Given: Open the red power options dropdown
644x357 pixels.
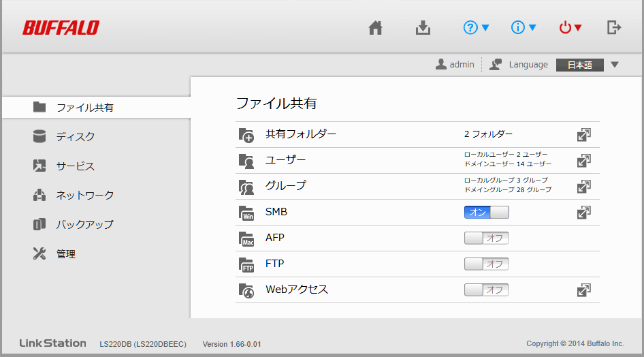Looking at the screenshot, I should [x=570, y=28].
